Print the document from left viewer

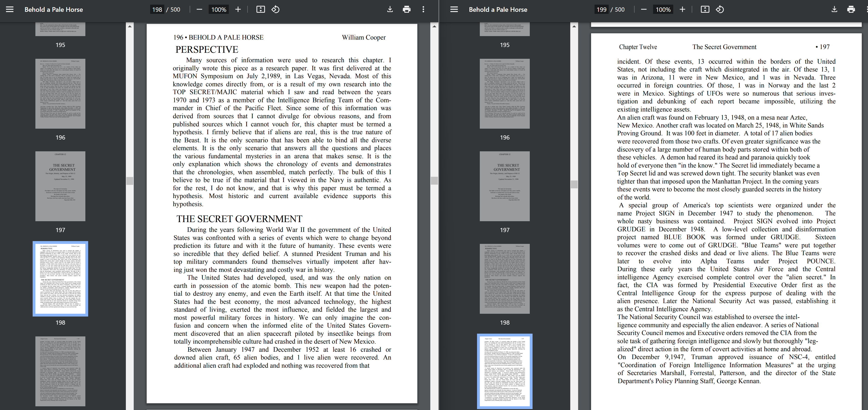click(406, 9)
